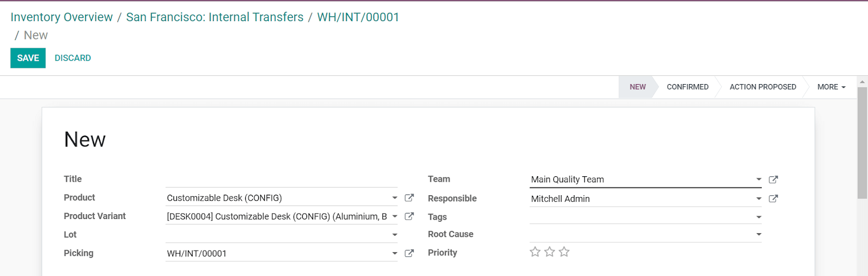Click the "Product" field label
The height and width of the screenshot is (276, 868).
[x=79, y=197]
